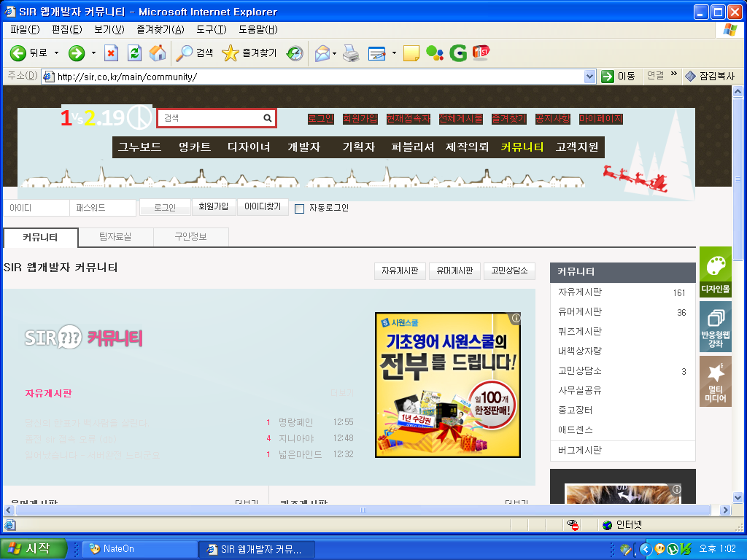Screen dimensions: 747x560
Task: Open the History toolbar icon
Action: (295, 53)
